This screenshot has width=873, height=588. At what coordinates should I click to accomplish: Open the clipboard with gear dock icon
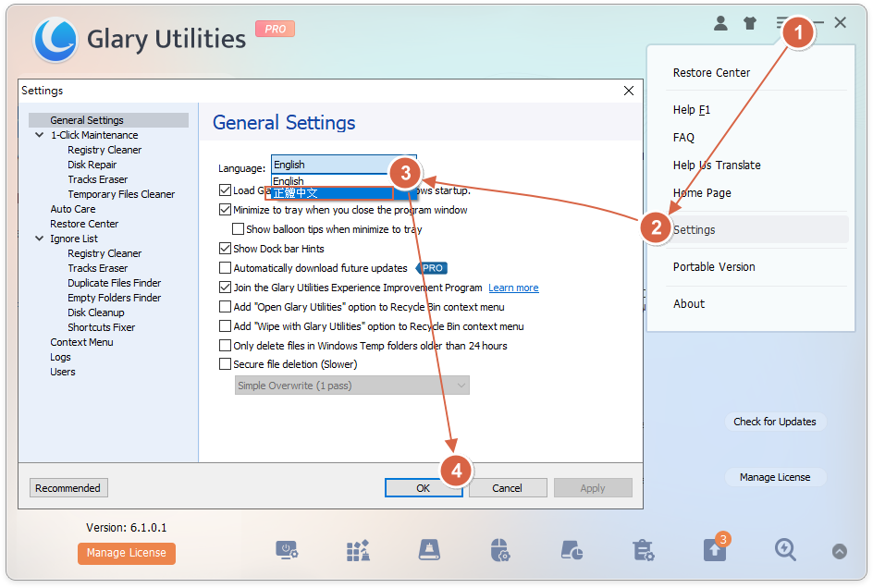(644, 550)
